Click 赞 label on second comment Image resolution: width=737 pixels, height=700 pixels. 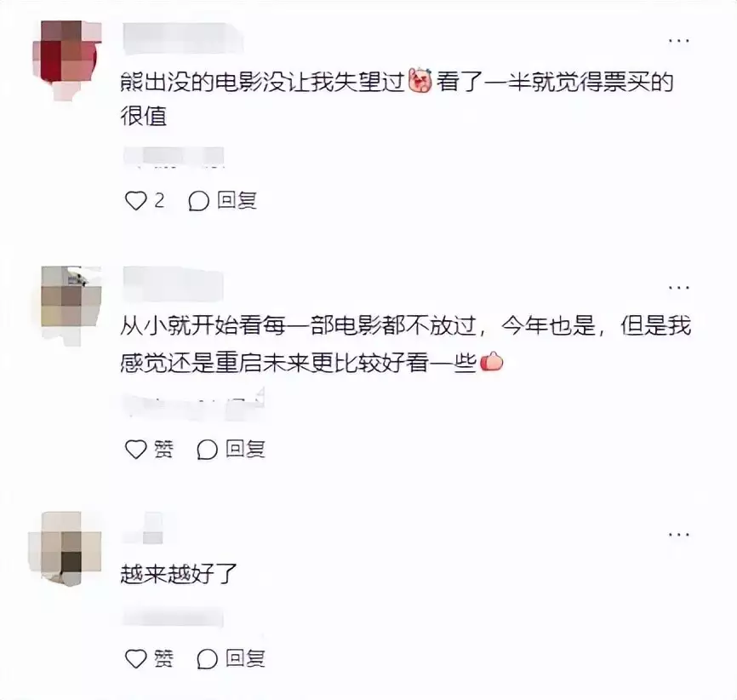pyautogui.click(x=163, y=450)
